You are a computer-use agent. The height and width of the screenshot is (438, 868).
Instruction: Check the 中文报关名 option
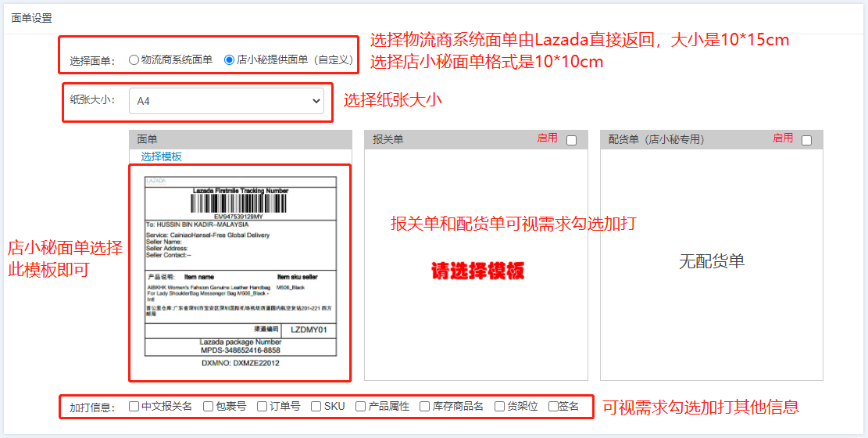coord(134,407)
